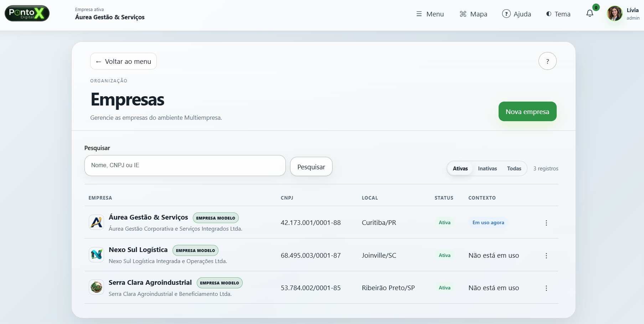Click the active company name in header
Screen dimensions: 644x324
click(x=110, y=17)
